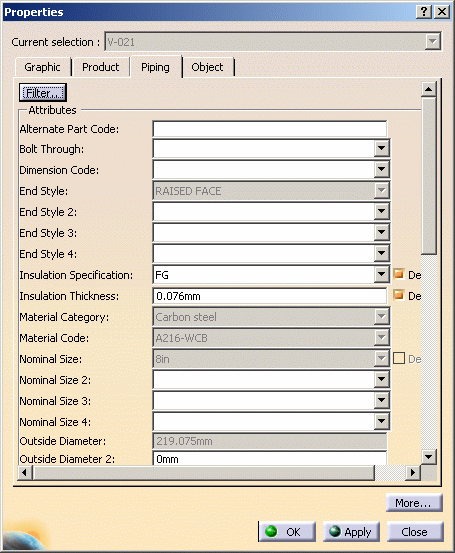The image size is (455, 553).
Task: Open the Insulation Specification dropdown
Action: (x=381, y=274)
